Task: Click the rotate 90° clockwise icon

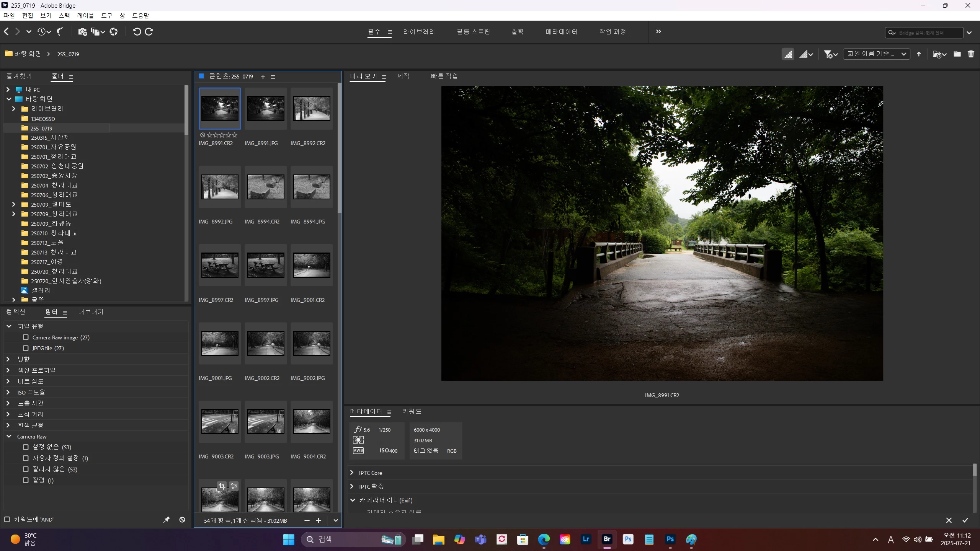Action: click(149, 32)
